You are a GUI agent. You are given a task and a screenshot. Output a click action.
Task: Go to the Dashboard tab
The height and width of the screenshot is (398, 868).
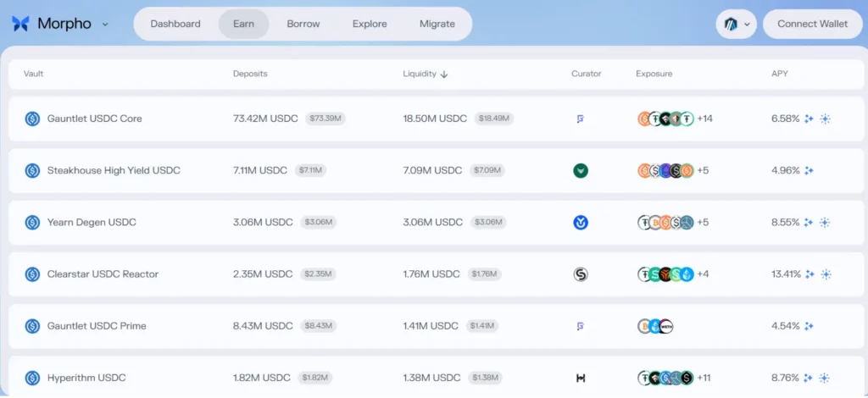pos(175,24)
